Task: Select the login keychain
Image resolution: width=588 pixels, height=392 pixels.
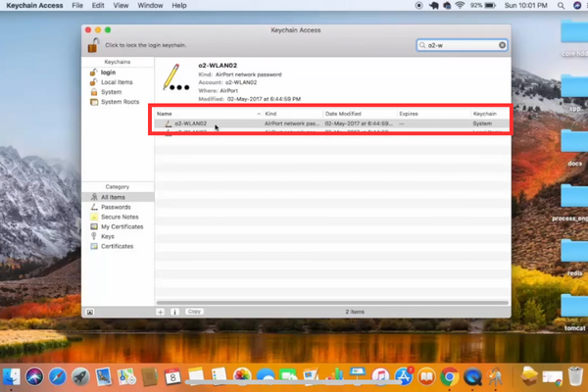Action: pos(108,73)
